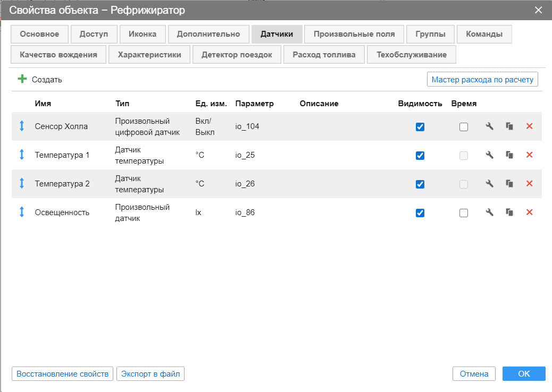This screenshot has width=552, height=392.
Task: Click reorder arrow for Освещенность
Action: click(22, 212)
